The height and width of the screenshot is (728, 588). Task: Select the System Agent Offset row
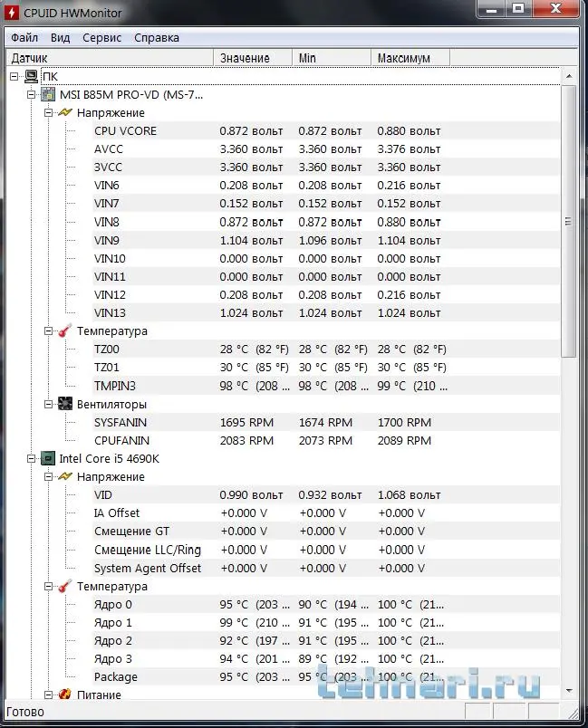point(325,568)
